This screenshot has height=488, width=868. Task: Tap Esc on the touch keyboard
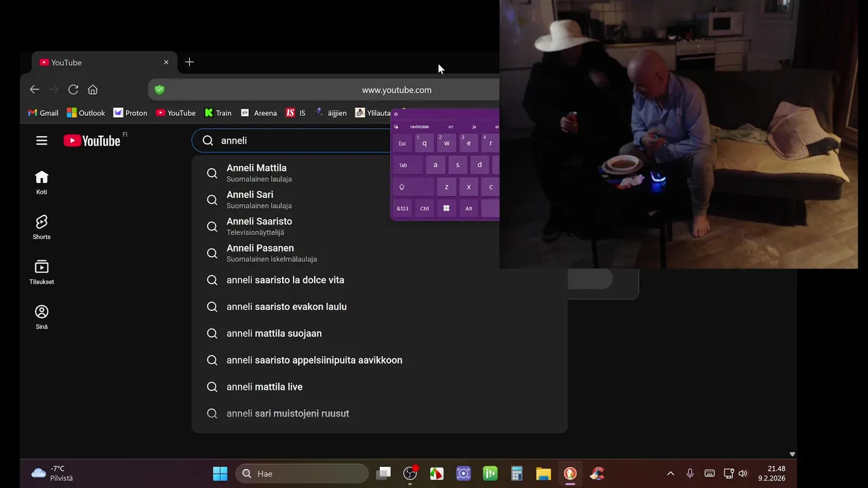coord(402,143)
